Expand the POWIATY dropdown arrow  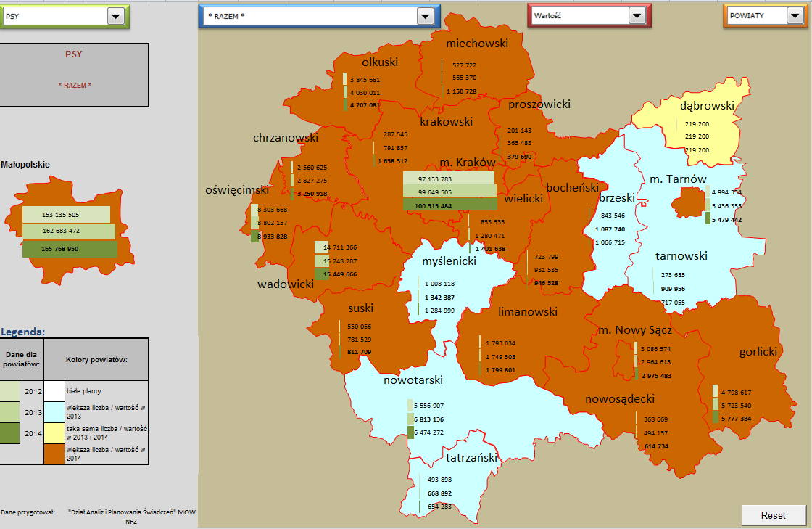(x=795, y=15)
